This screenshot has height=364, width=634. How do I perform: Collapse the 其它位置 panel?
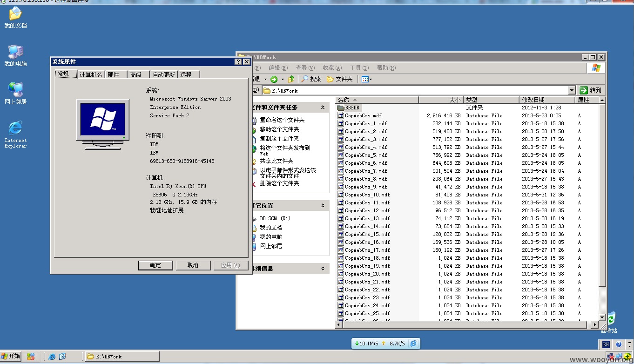click(323, 206)
